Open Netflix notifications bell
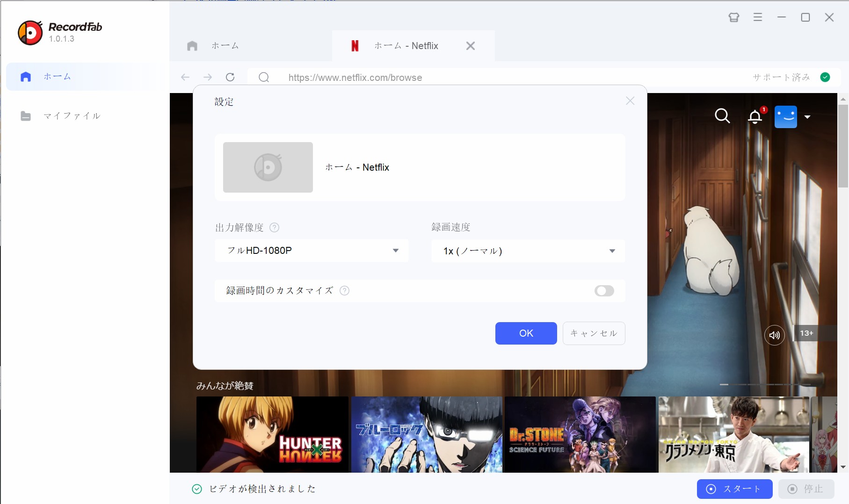Image resolution: width=849 pixels, height=504 pixels. pos(755,116)
